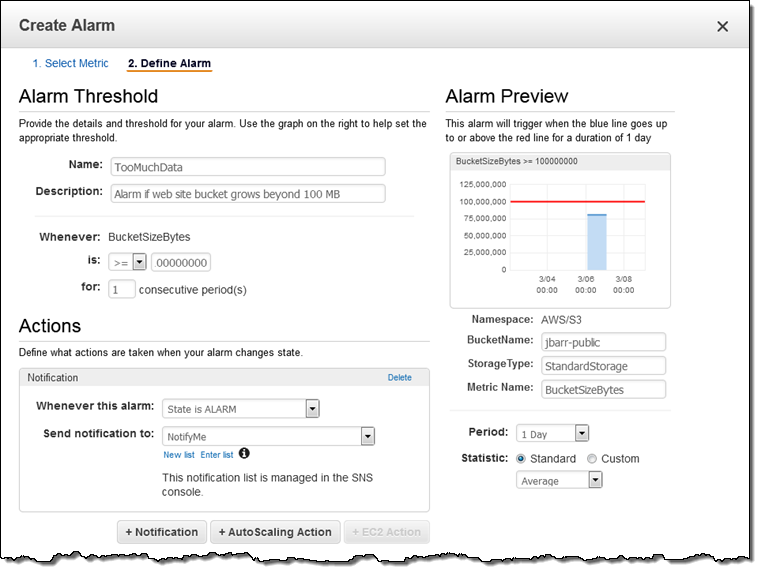
Task: Delete the Notification action
Action: (399, 378)
